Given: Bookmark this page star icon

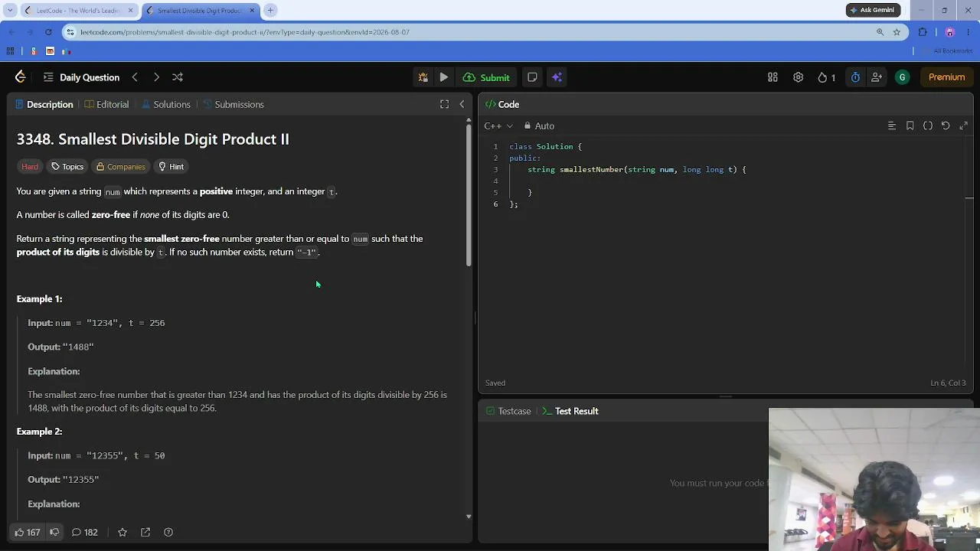Looking at the screenshot, I should click(x=897, y=32).
